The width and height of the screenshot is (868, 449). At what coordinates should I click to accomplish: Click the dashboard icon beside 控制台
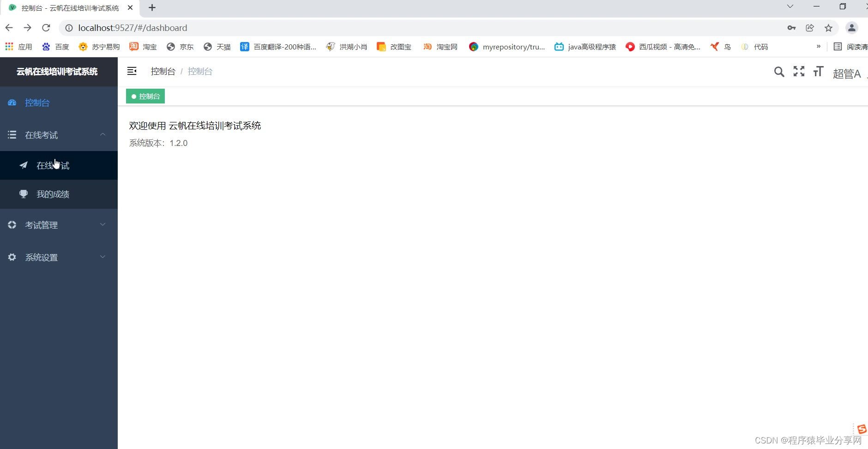pos(12,103)
